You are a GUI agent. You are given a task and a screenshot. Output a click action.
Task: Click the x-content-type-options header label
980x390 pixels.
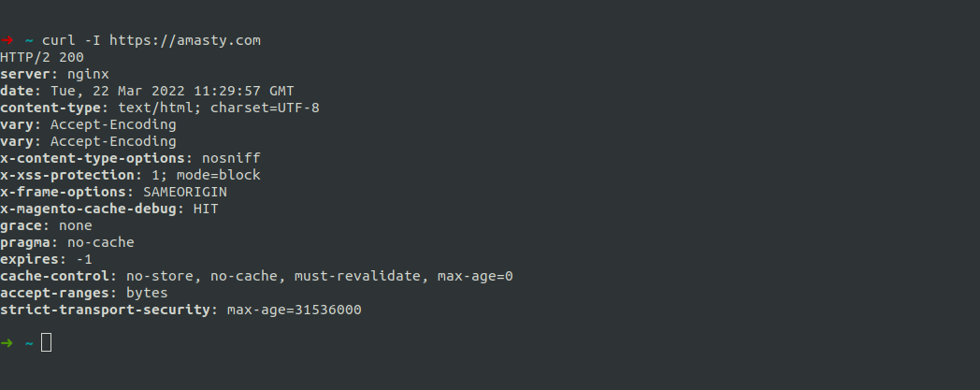pyautogui.click(x=93, y=159)
